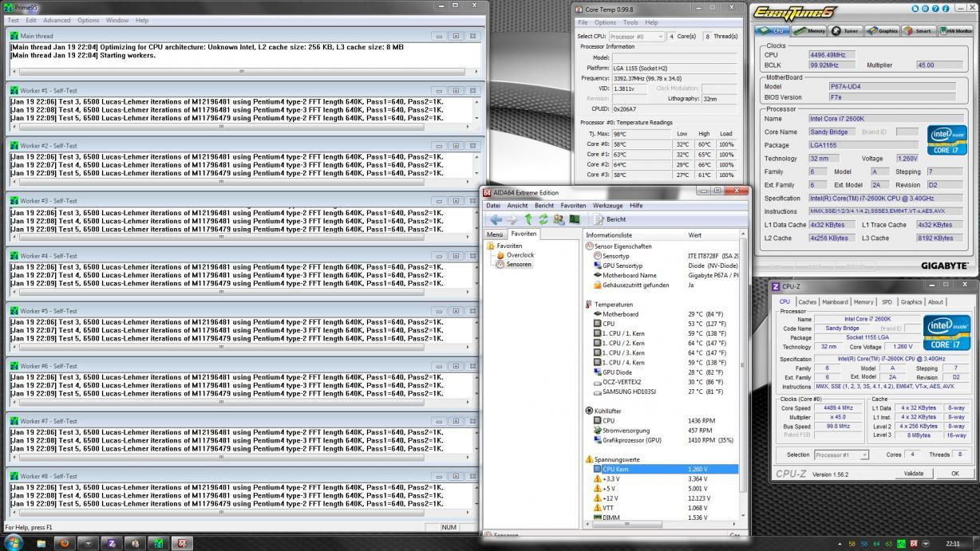Click EasyTune6 info icon in title bar
Image resolution: width=980 pixels, height=551 pixels.
(946, 8)
